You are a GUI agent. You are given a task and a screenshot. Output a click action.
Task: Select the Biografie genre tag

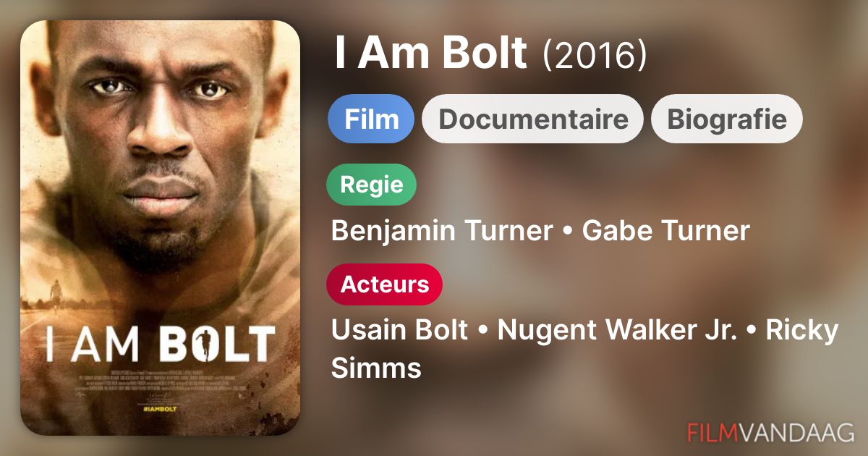726,119
